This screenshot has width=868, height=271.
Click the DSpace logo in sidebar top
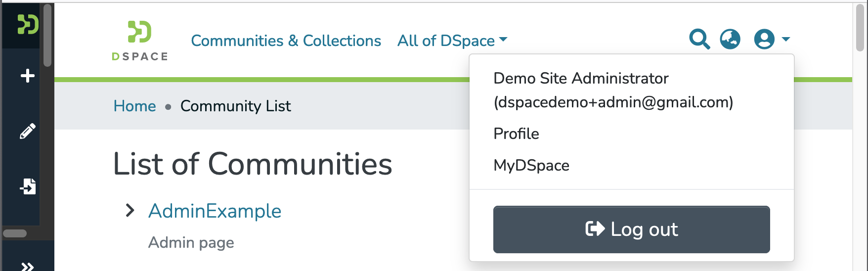coord(28,24)
